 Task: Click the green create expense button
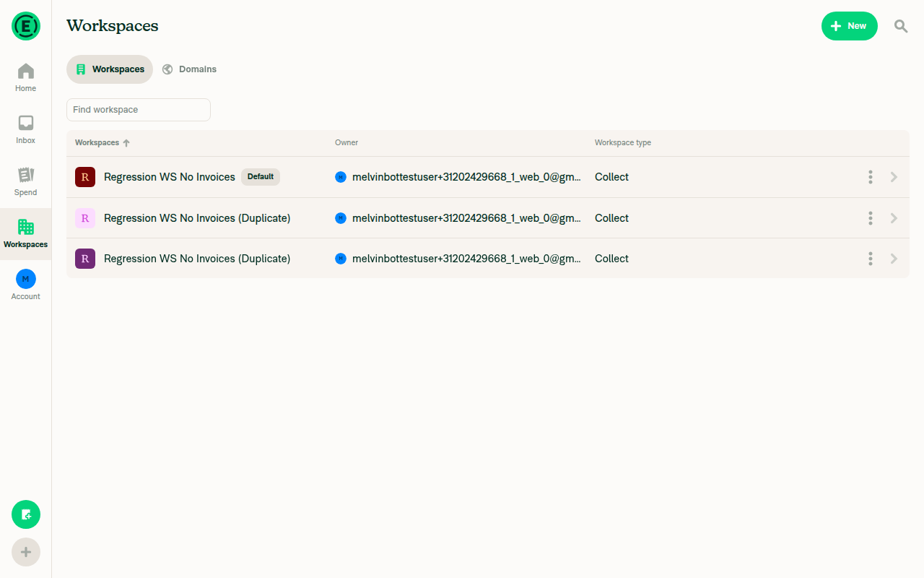(x=26, y=514)
